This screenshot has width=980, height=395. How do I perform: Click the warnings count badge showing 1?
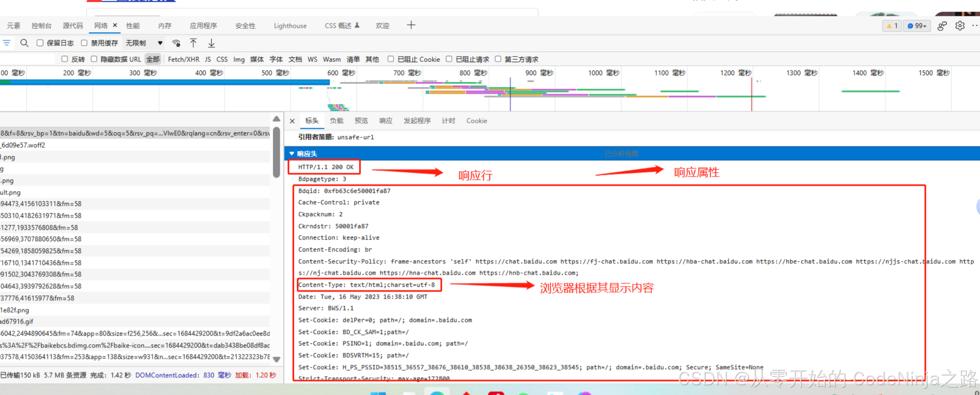tap(892, 26)
